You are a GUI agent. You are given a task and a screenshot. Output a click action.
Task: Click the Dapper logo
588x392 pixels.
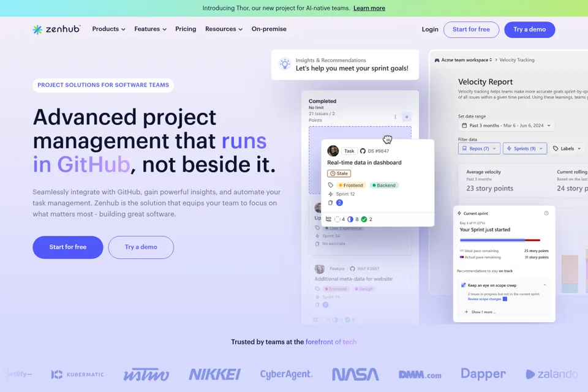[x=483, y=374]
